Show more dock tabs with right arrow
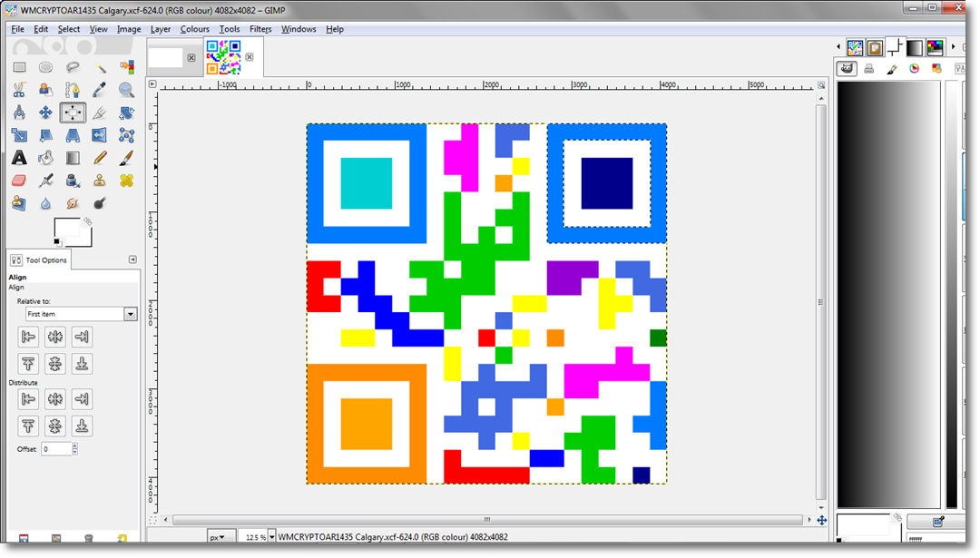 pyautogui.click(x=953, y=47)
